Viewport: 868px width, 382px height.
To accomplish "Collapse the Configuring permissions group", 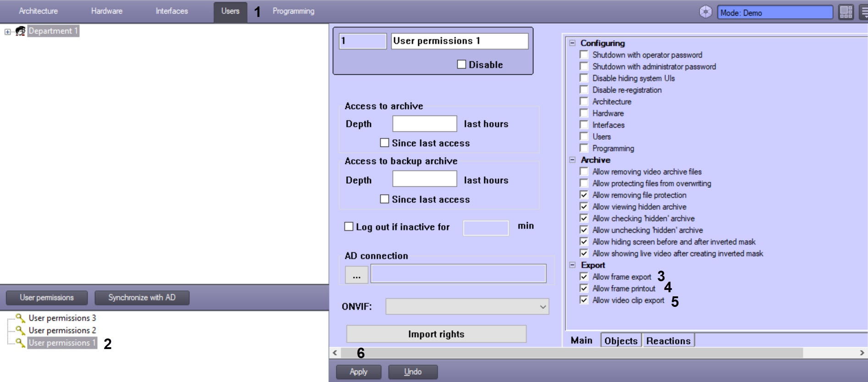I will point(572,43).
